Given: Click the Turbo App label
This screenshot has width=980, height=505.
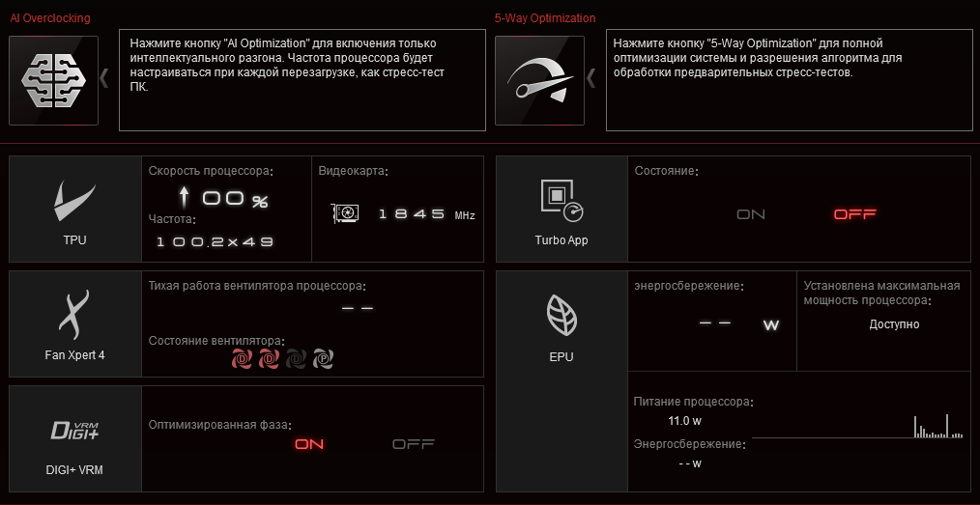Looking at the screenshot, I should [562, 240].
